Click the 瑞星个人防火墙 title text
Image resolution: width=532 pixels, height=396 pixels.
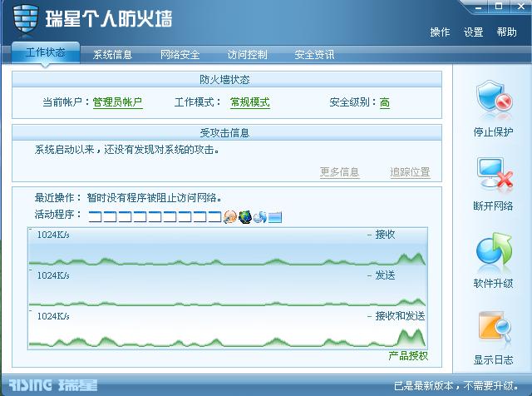click(x=109, y=18)
